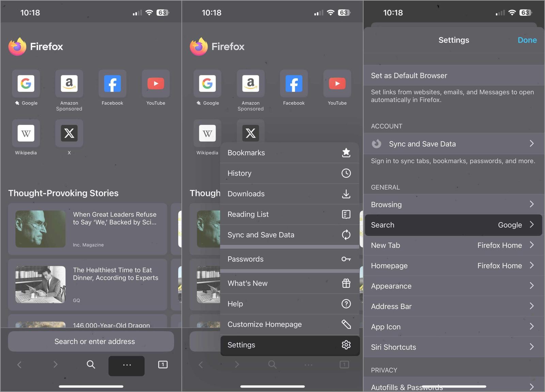The image size is (545, 392).
Task: Click the Bookmarks star icon in menu
Action: point(346,153)
